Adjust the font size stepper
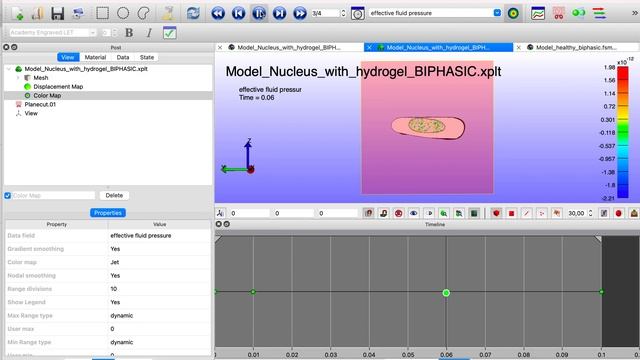Image resolution: width=640 pixels, height=360 pixels. [x=115, y=32]
